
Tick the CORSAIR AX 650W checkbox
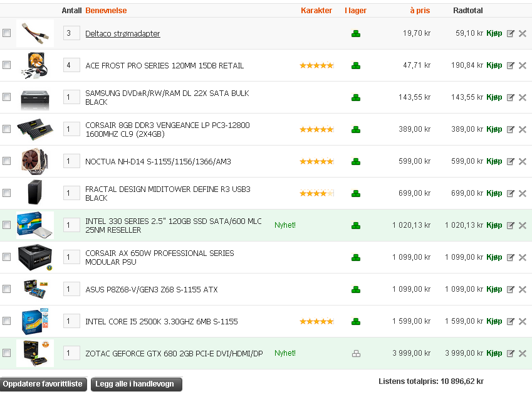[6, 257]
